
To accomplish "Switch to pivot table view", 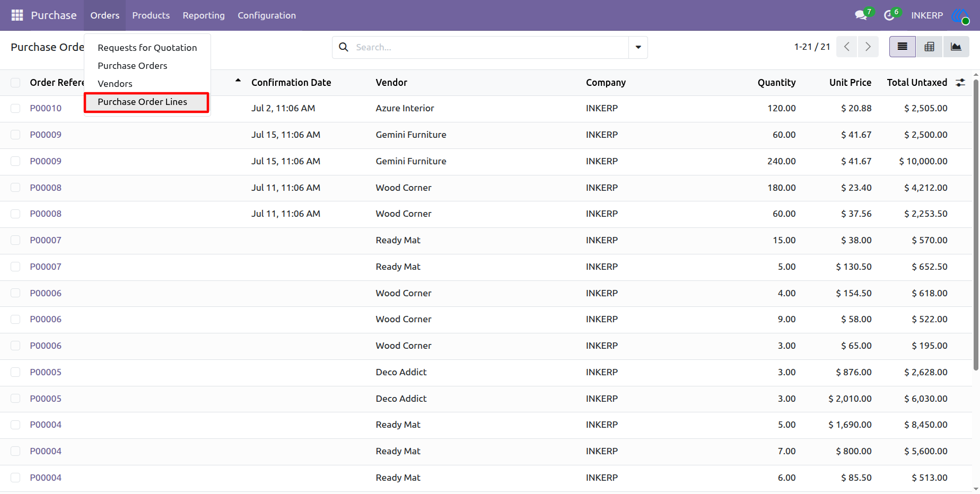I will (x=929, y=47).
